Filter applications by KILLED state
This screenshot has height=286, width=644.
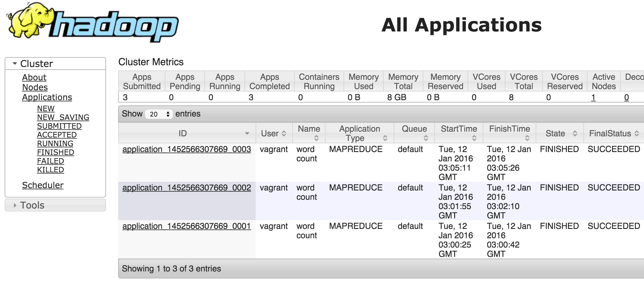51,170
